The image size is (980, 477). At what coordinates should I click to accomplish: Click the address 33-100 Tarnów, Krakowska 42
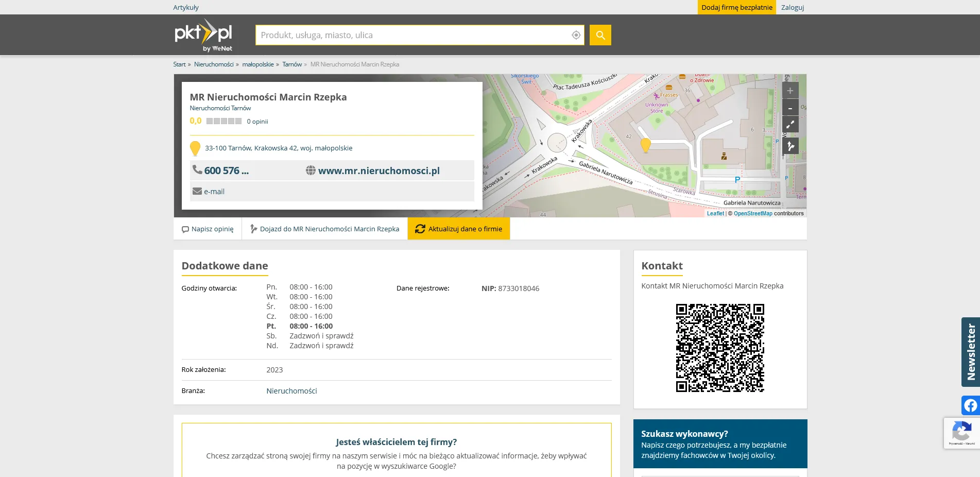pyautogui.click(x=279, y=148)
